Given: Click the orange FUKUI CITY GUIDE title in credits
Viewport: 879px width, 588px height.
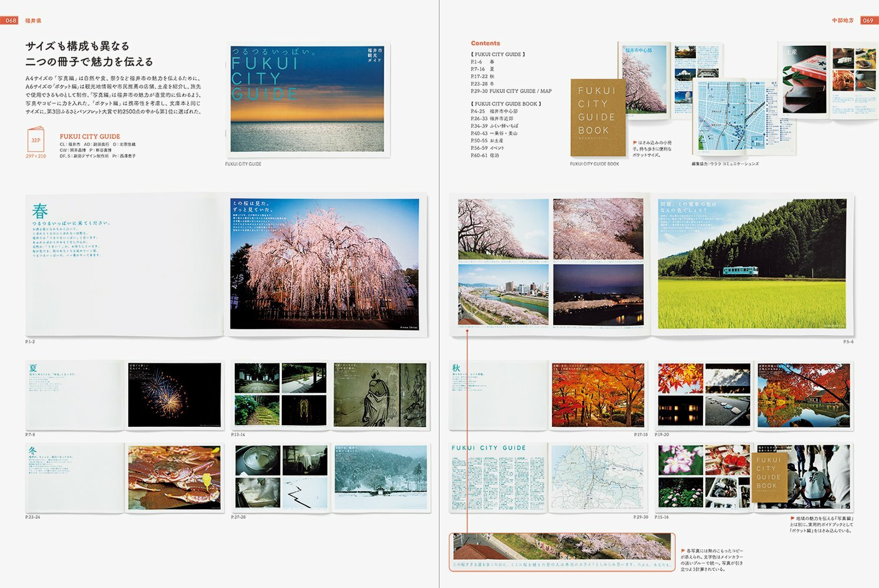Looking at the screenshot, I should 90,136.
